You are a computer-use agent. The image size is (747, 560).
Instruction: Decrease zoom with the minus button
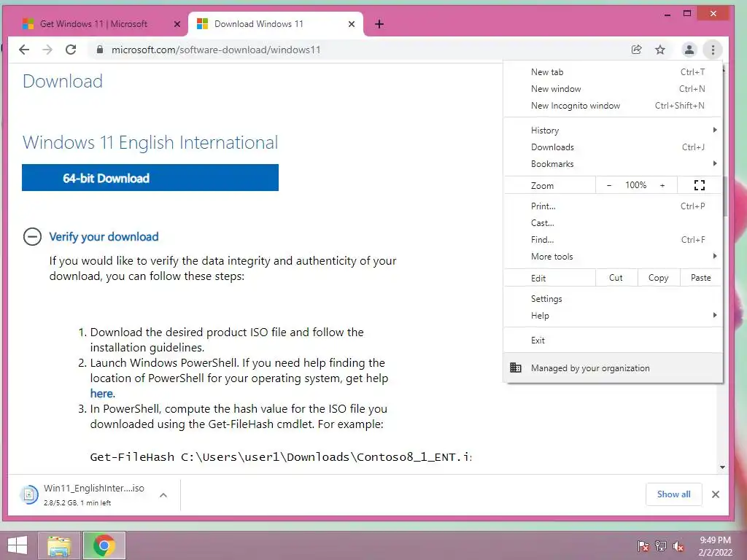click(x=609, y=185)
